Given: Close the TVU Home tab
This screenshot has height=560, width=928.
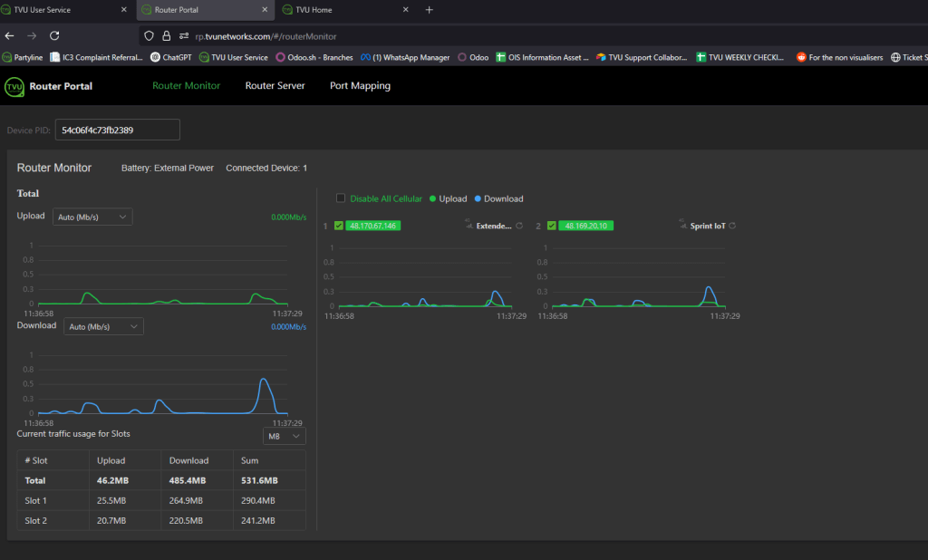Looking at the screenshot, I should [405, 9].
